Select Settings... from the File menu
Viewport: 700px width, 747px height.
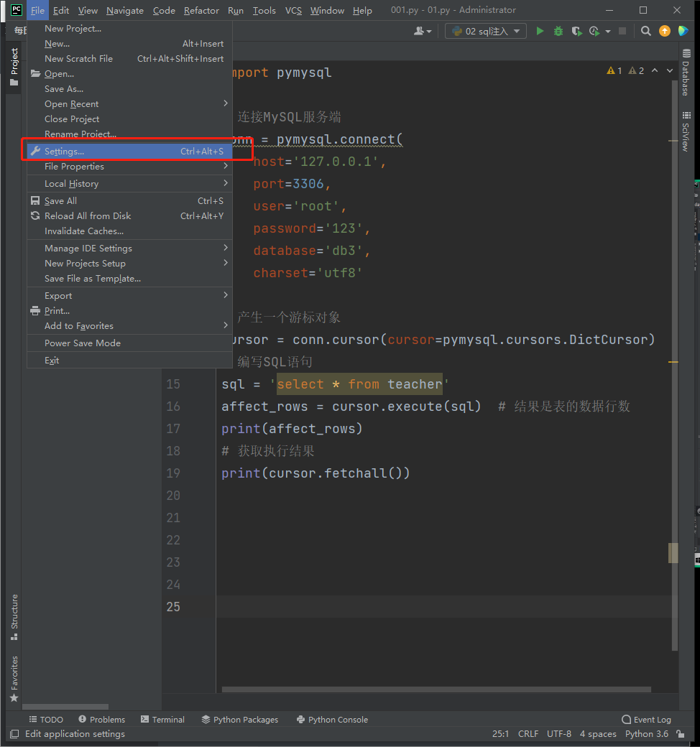coord(64,151)
